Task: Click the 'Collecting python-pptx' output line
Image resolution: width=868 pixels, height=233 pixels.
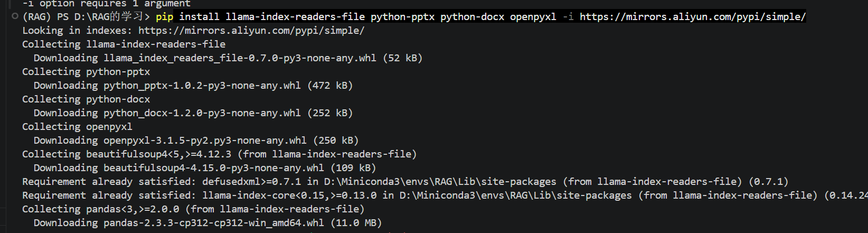Action: 86,72
